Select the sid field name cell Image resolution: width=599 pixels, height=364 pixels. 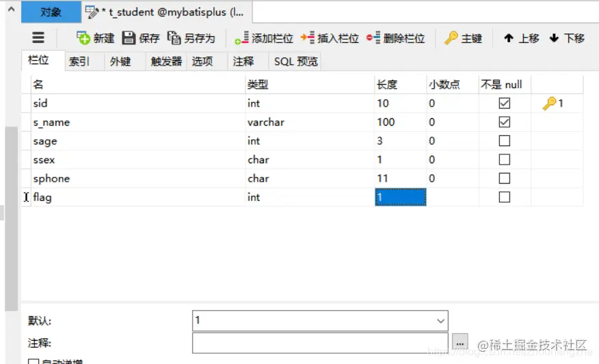click(138, 103)
